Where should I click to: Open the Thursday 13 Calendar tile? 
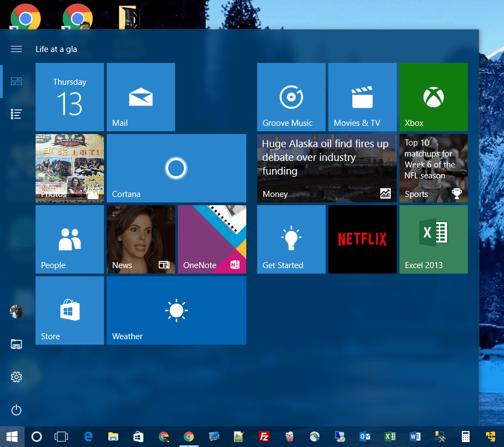tap(69, 97)
